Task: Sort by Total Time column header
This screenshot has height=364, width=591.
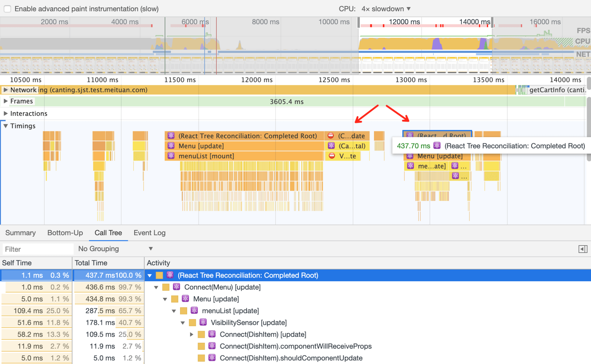Action: coord(91,263)
